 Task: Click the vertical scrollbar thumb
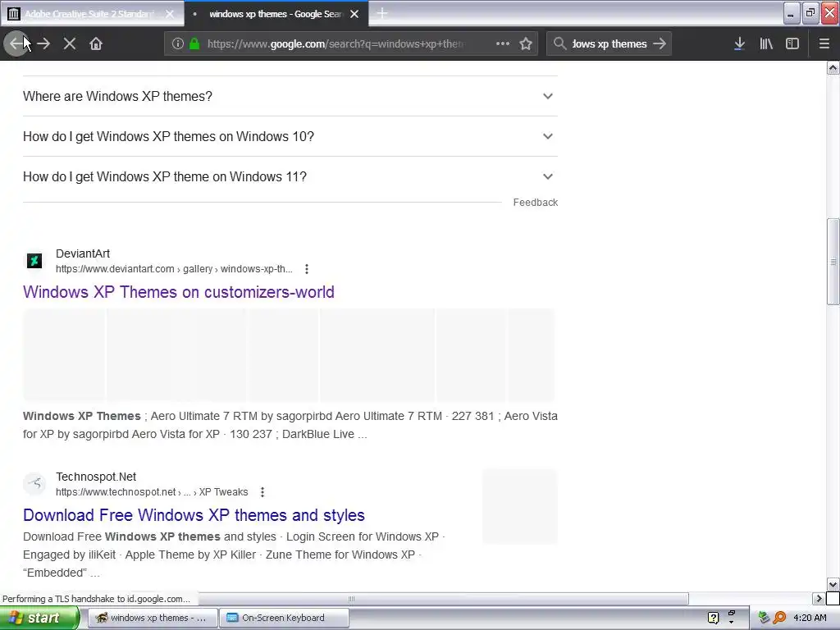(x=833, y=262)
